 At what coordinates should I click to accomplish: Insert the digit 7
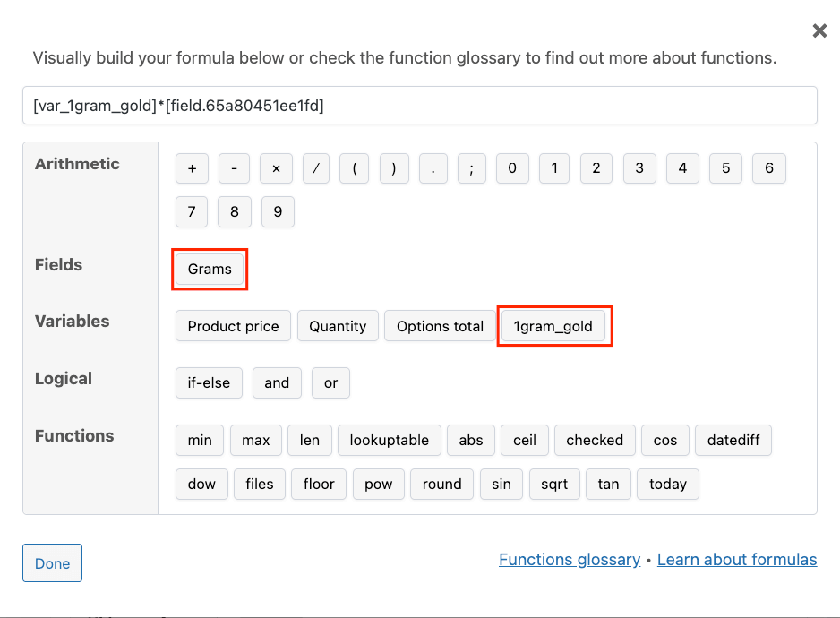click(x=192, y=212)
